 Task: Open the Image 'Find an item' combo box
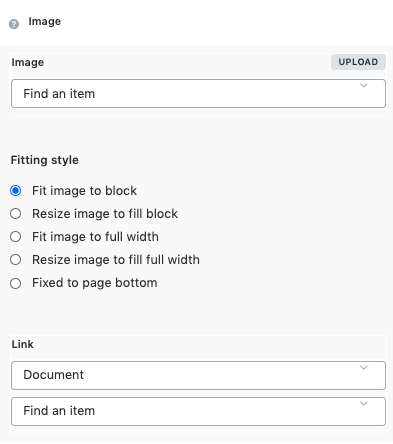[x=198, y=93]
